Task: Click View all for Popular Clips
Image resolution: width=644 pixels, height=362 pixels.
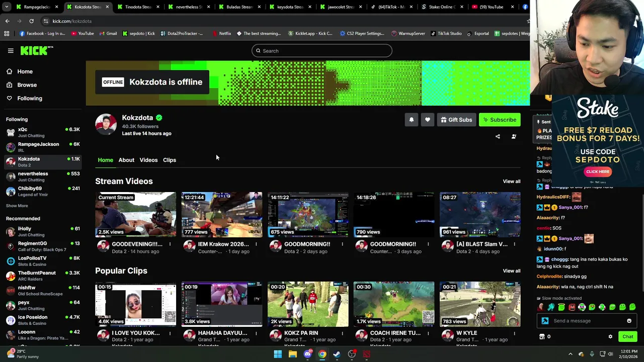Action: tap(512, 271)
